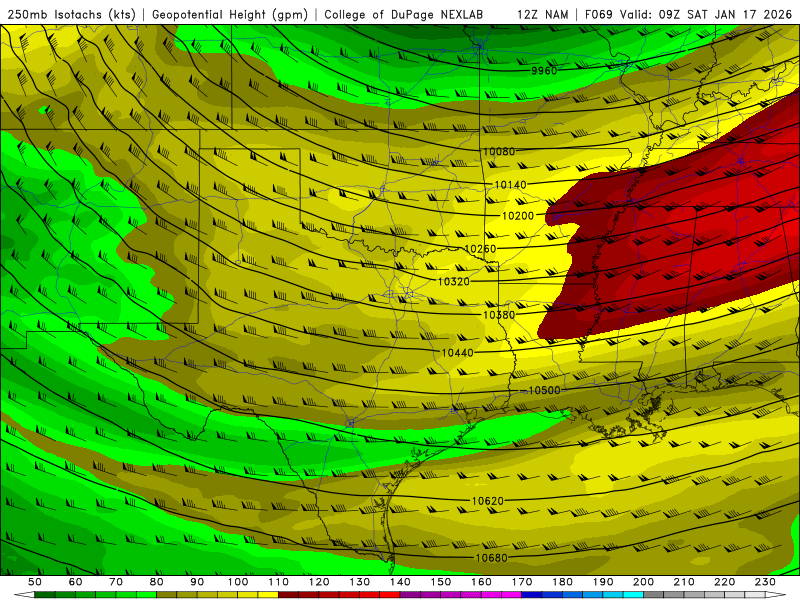Click the 10140 height contour label
800x600 pixels.
point(510,185)
